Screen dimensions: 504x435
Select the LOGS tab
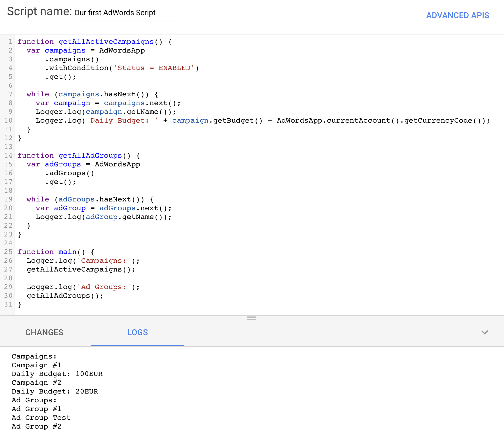[137, 333]
